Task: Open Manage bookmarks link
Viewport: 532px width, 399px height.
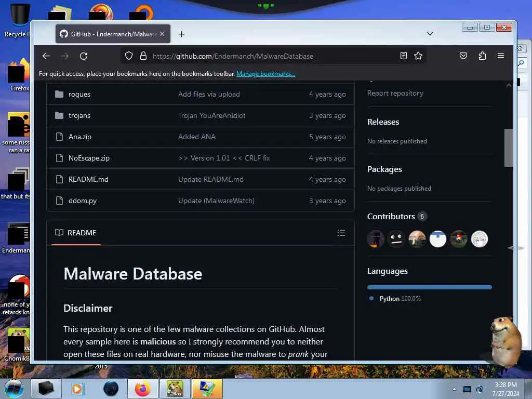Action: coord(265,74)
